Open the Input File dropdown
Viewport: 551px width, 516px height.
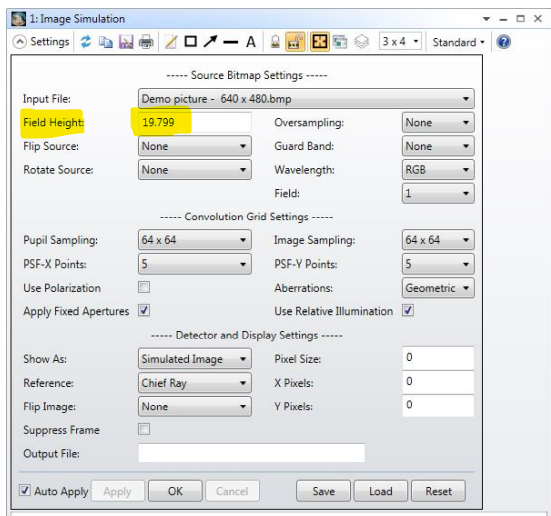(x=306, y=99)
